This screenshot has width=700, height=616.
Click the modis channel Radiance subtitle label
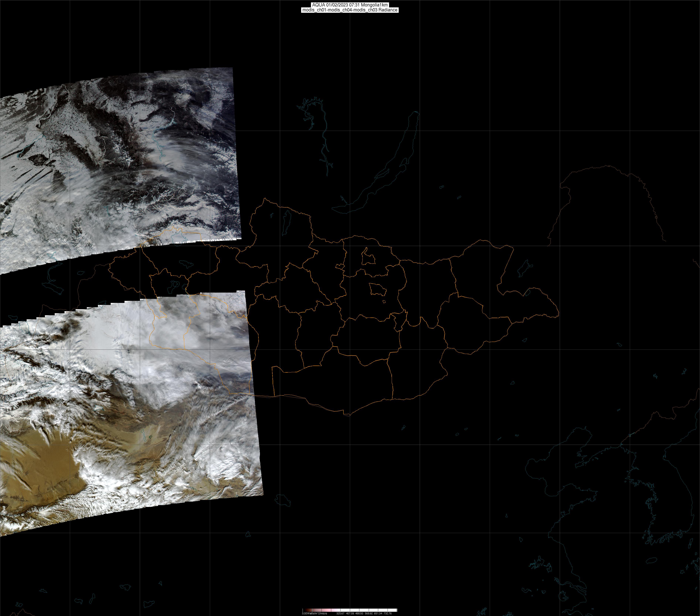tap(350, 10)
